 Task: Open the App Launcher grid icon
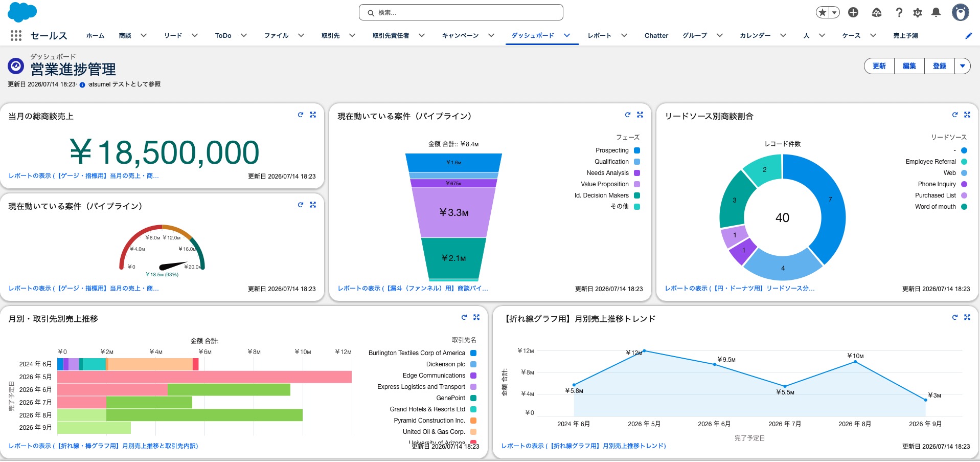tap(16, 35)
